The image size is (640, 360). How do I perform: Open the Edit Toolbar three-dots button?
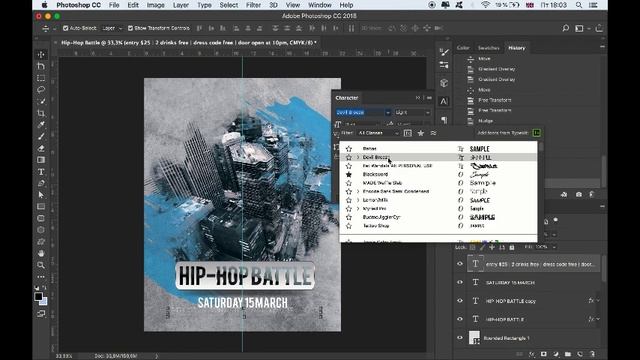click(41, 277)
